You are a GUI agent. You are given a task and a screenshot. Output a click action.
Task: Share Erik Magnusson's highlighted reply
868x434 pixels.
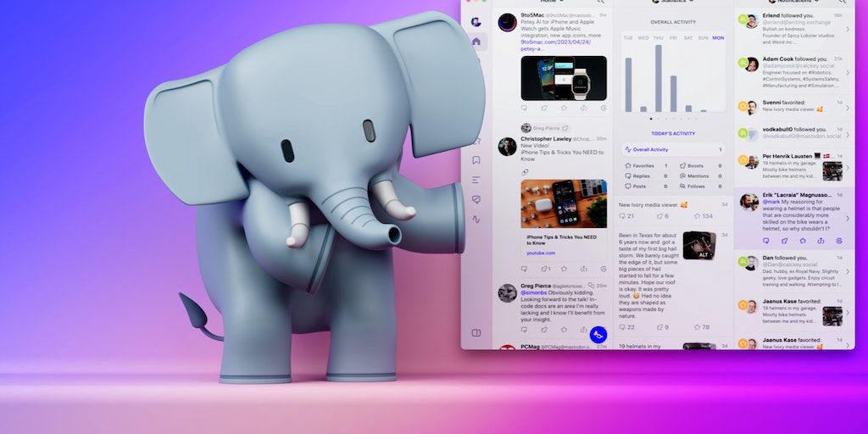(x=821, y=241)
